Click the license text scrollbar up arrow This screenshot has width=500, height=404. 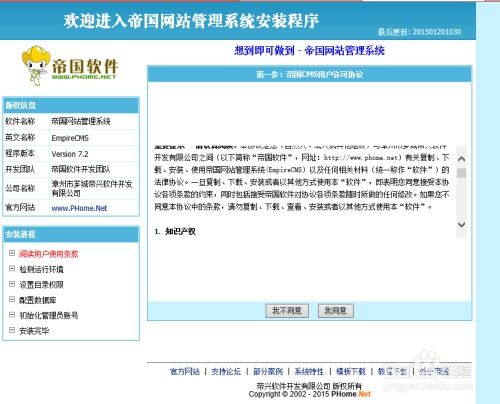point(462,159)
